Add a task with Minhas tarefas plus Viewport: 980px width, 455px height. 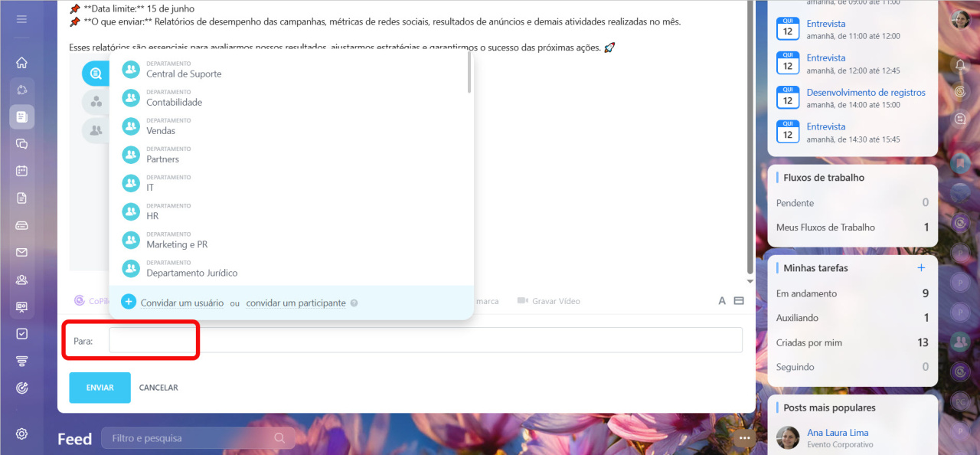tap(921, 268)
